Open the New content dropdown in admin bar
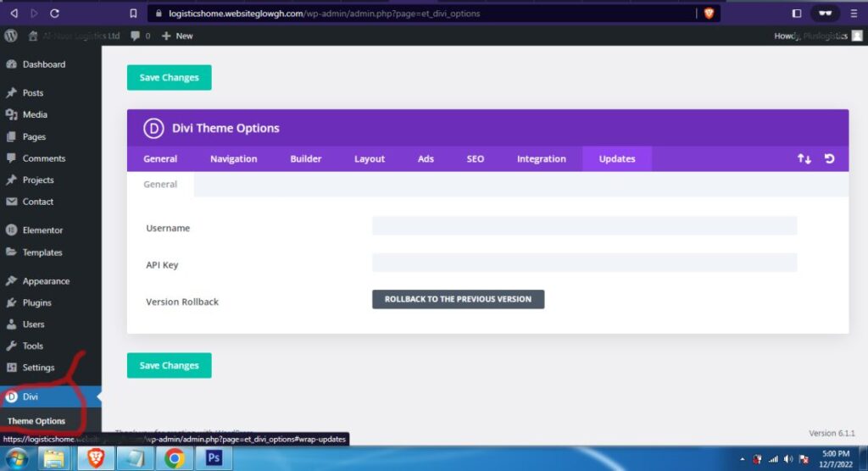This screenshot has height=471, width=868. [177, 36]
